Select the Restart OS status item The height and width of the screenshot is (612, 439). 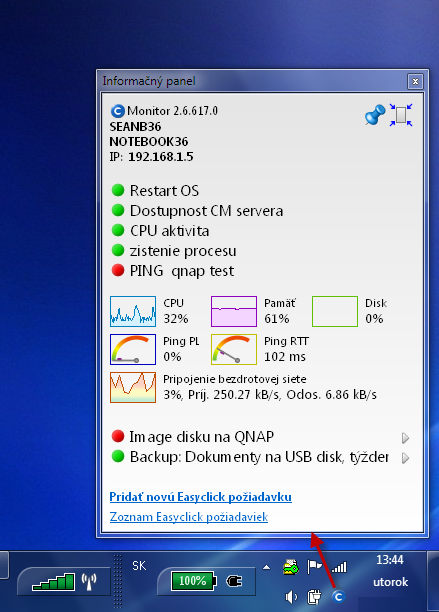point(155,190)
